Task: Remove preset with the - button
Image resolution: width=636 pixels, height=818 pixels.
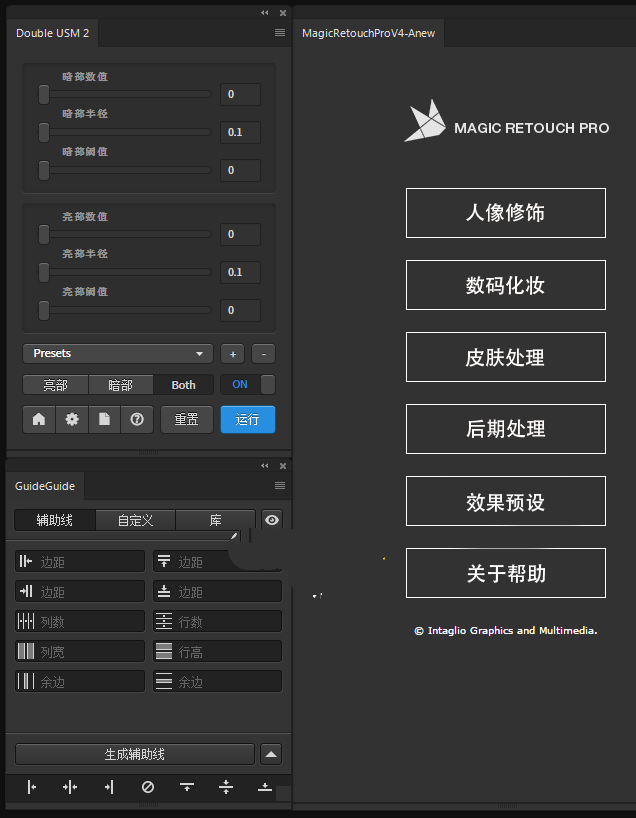Action: [263, 354]
